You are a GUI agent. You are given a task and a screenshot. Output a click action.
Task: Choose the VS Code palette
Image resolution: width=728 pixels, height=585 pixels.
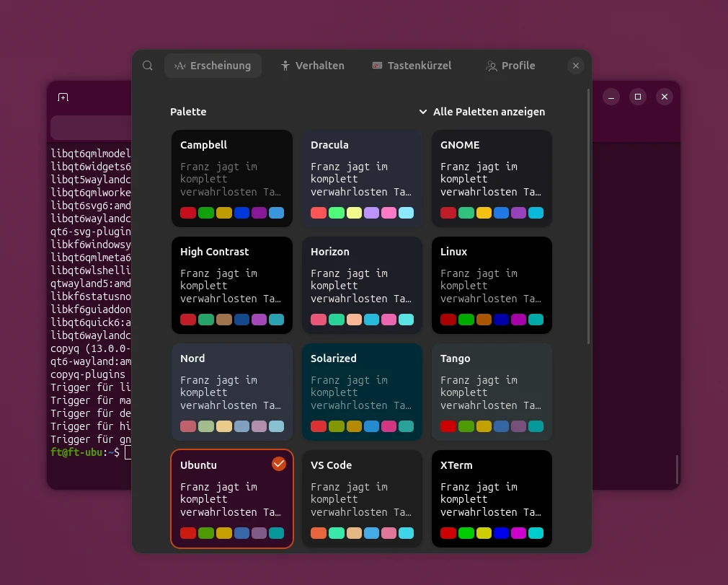362,498
